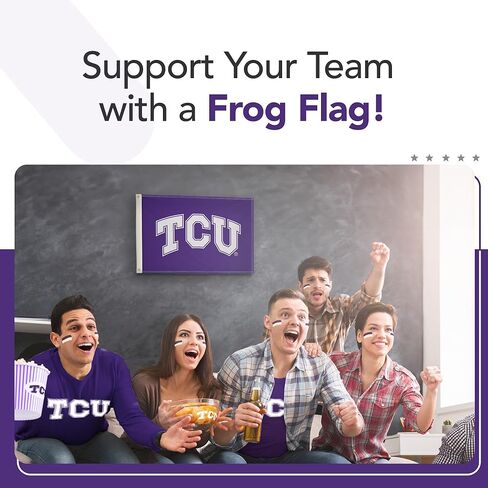Click the "Frog Flag!" purple headline text
488x488 pixels.
tap(295, 110)
